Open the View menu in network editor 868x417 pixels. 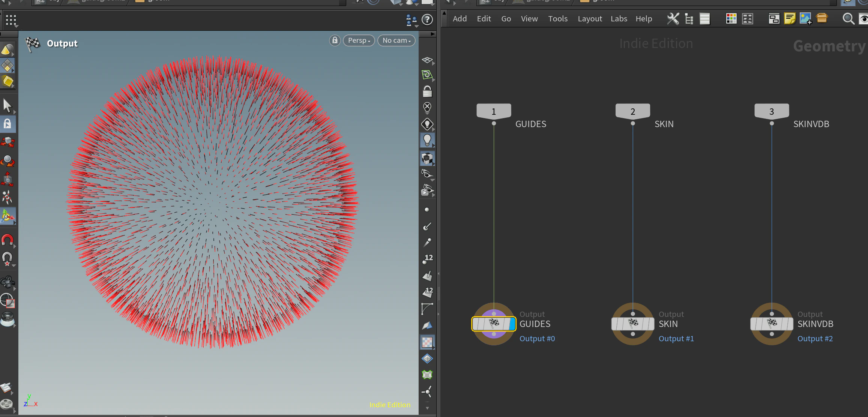pos(529,19)
